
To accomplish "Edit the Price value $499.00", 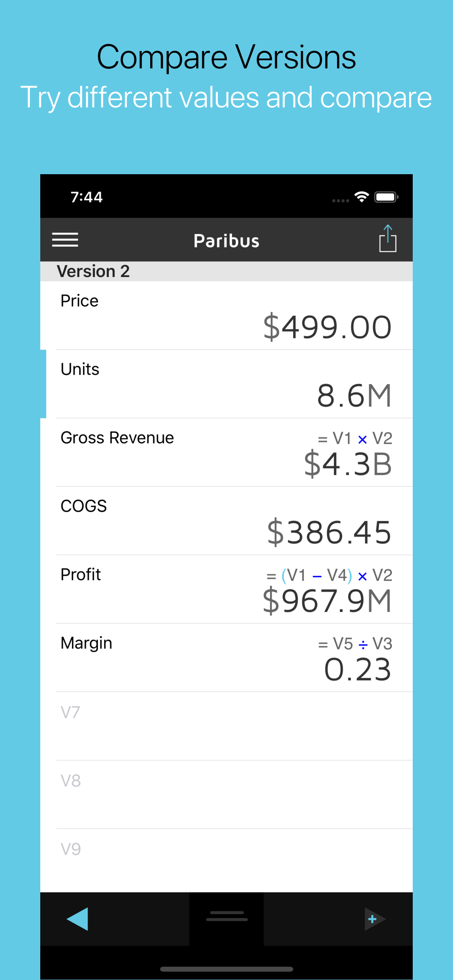I will (x=327, y=327).
